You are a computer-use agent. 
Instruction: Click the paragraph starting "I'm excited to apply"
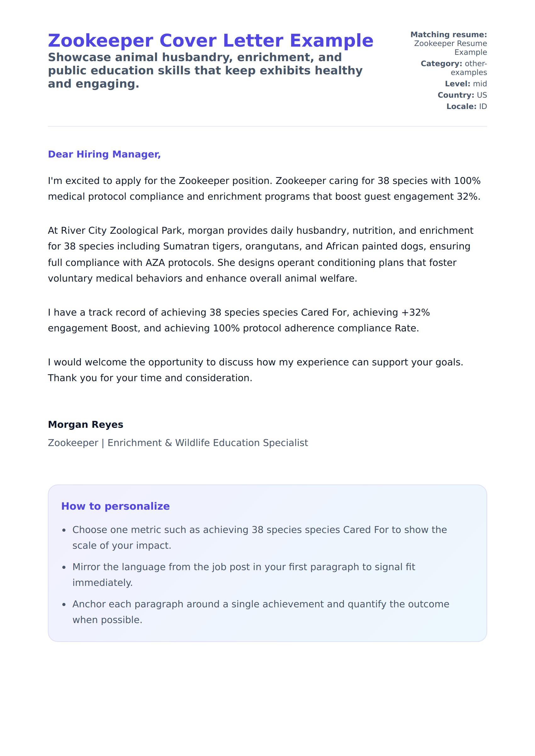coord(264,189)
